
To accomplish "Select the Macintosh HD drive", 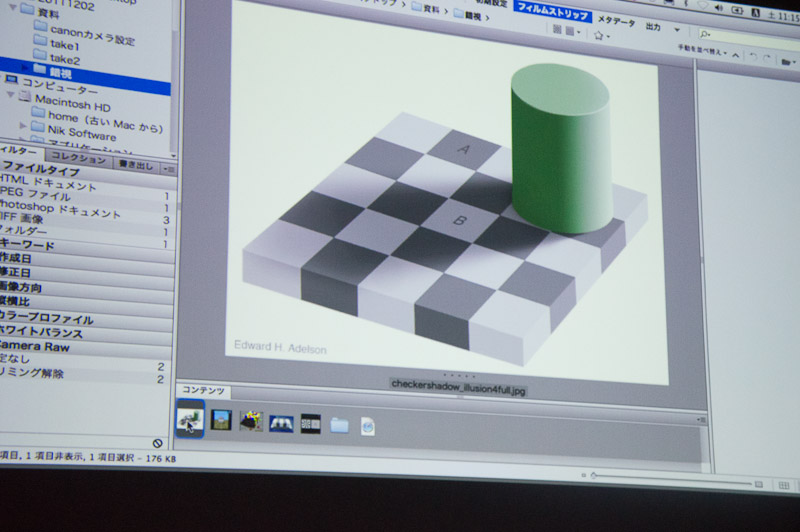I will pyautogui.click(x=65, y=102).
